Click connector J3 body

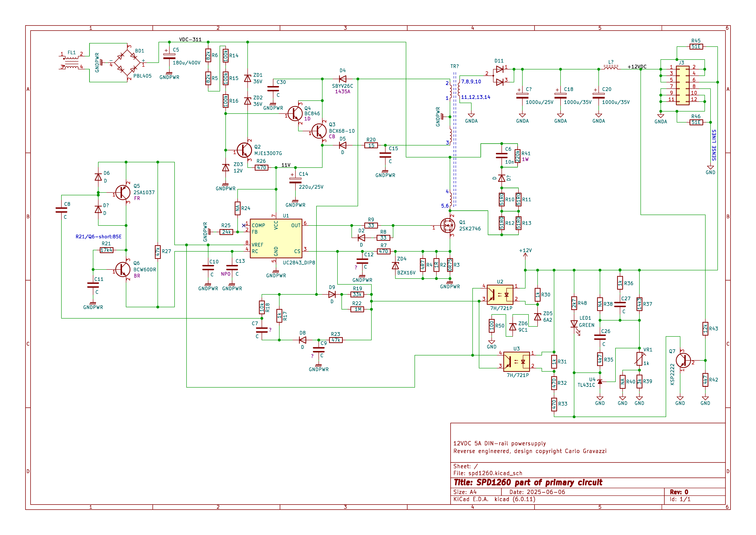point(683,85)
